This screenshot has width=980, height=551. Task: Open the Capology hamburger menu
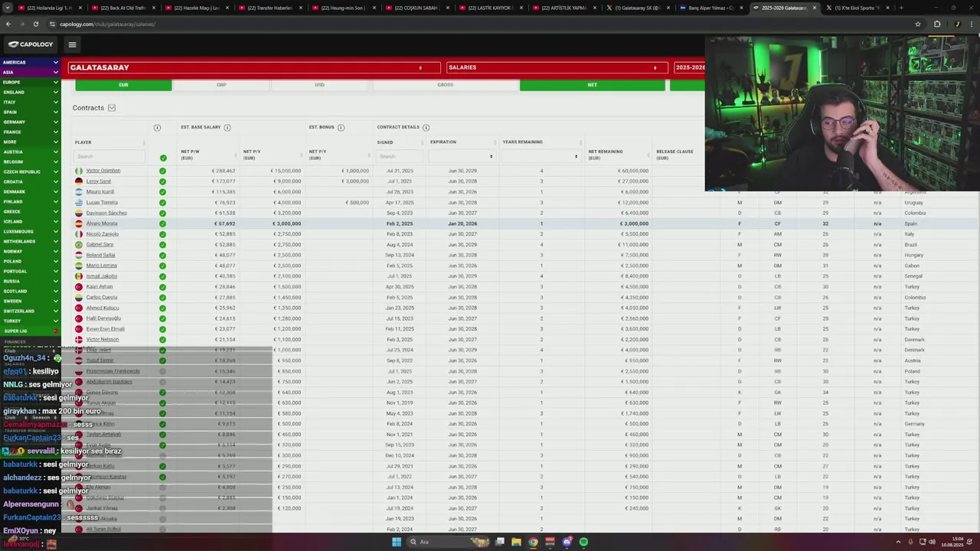click(x=72, y=44)
